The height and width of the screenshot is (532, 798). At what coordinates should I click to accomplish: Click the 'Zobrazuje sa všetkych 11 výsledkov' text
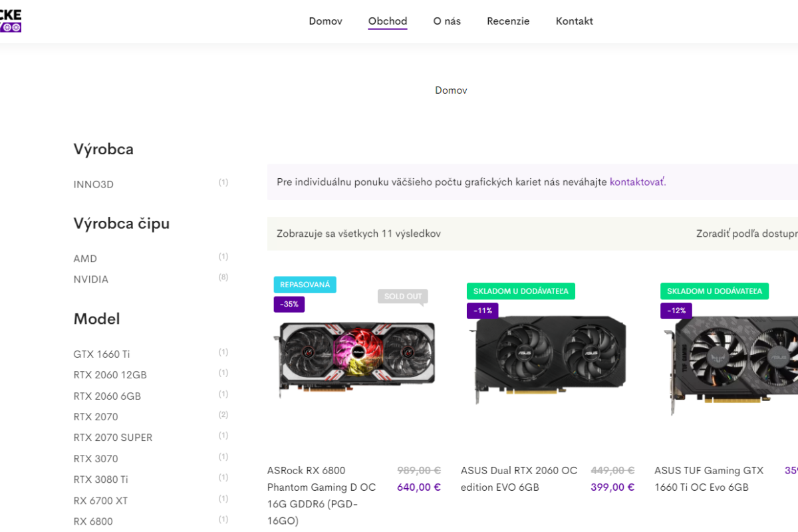click(x=358, y=234)
